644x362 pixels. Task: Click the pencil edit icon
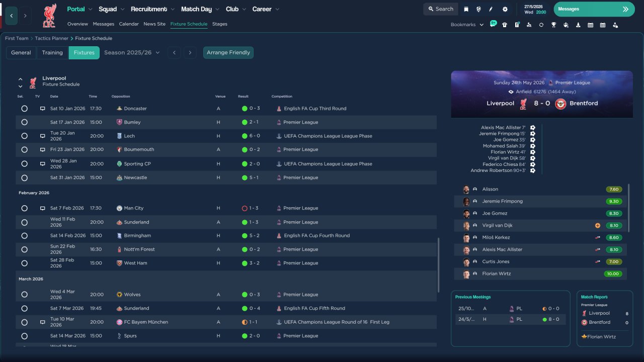(x=491, y=9)
